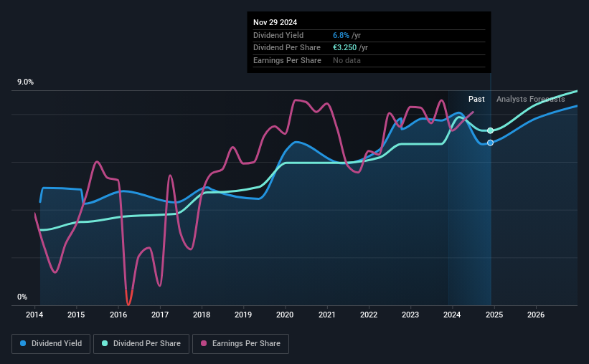This screenshot has height=364, width=589.
Task: Click the 2015 x-axis label
Action: click(x=76, y=315)
